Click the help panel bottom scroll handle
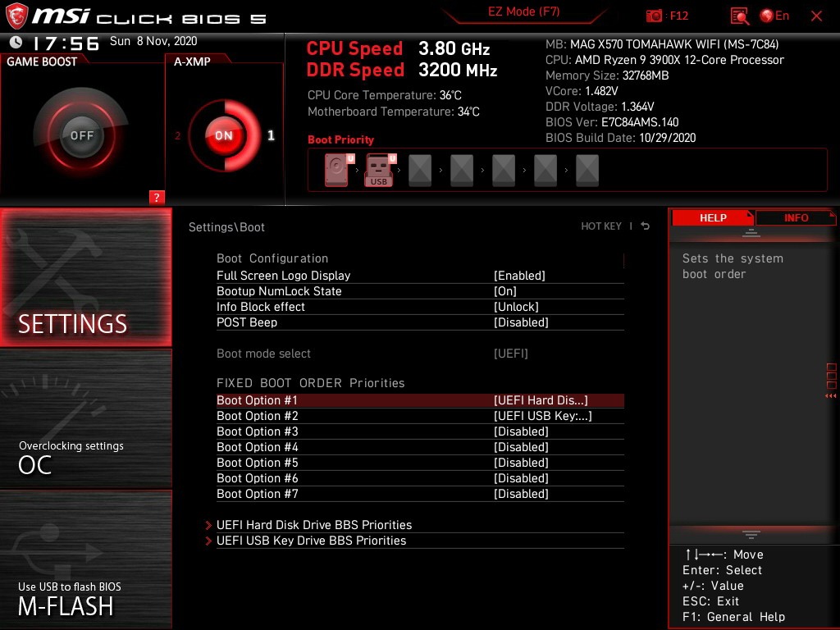The image size is (840, 630). (751, 535)
